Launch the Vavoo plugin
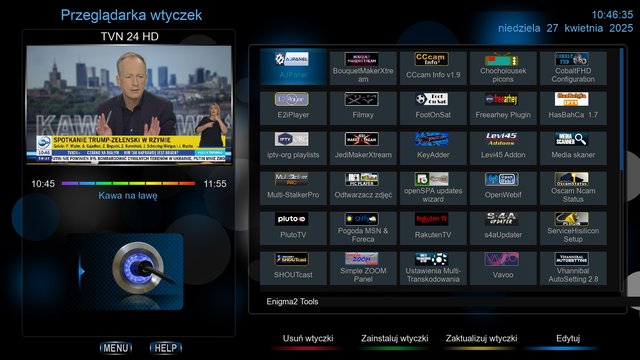640x360 pixels. (503, 267)
